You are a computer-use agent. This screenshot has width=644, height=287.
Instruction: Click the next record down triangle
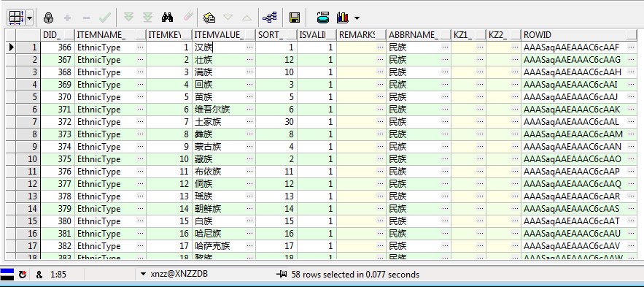pyautogui.click(x=228, y=18)
